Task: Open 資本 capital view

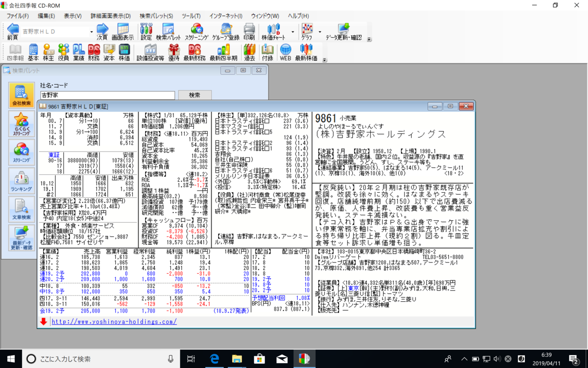Action: click(109, 53)
